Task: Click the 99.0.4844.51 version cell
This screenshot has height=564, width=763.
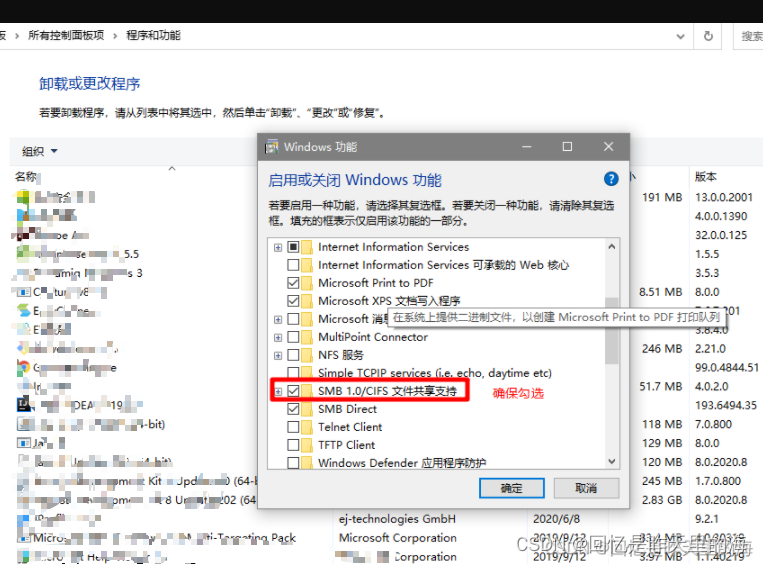Action: click(x=727, y=367)
